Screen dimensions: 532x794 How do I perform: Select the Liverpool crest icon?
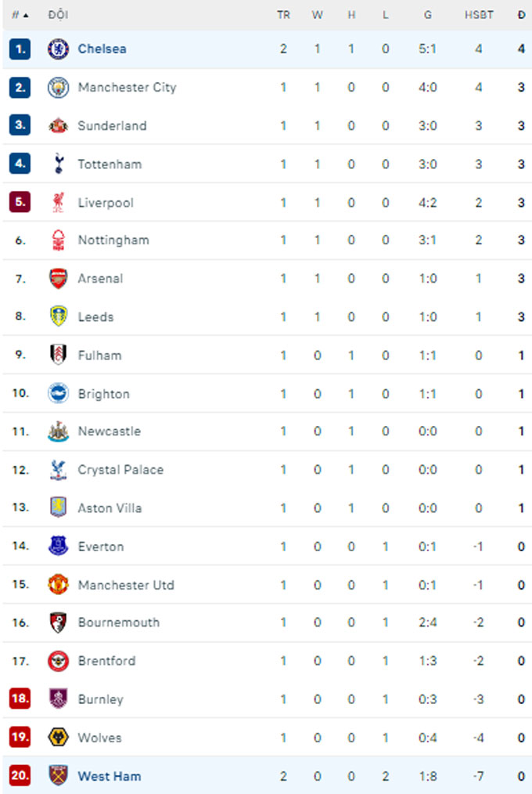pyautogui.click(x=59, y=202)
